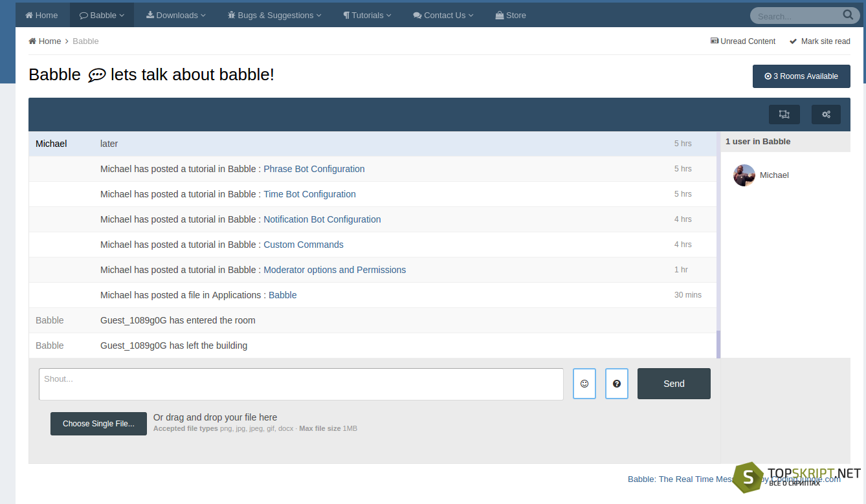
Task: Click Michael's name in user list
Action: pos(774,175)
